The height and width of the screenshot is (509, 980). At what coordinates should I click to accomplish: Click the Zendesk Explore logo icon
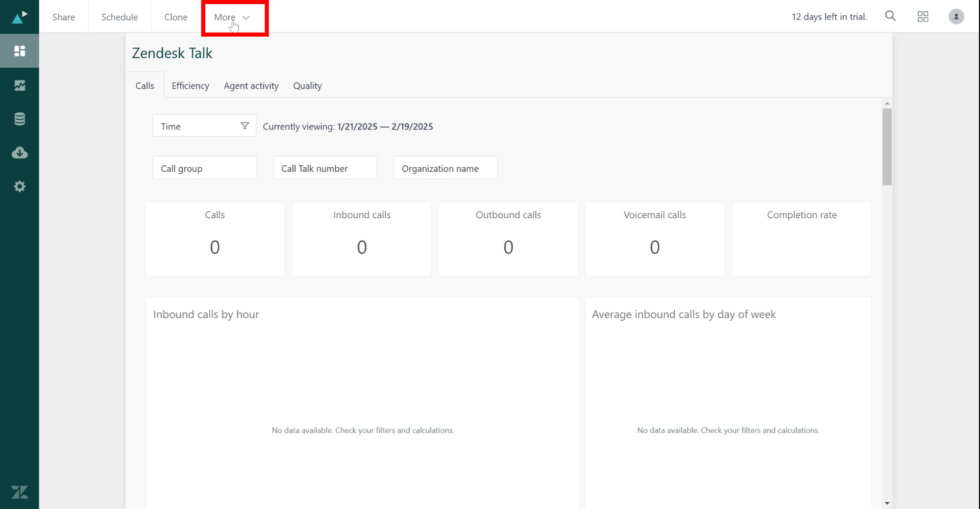[x=19, y=17]
